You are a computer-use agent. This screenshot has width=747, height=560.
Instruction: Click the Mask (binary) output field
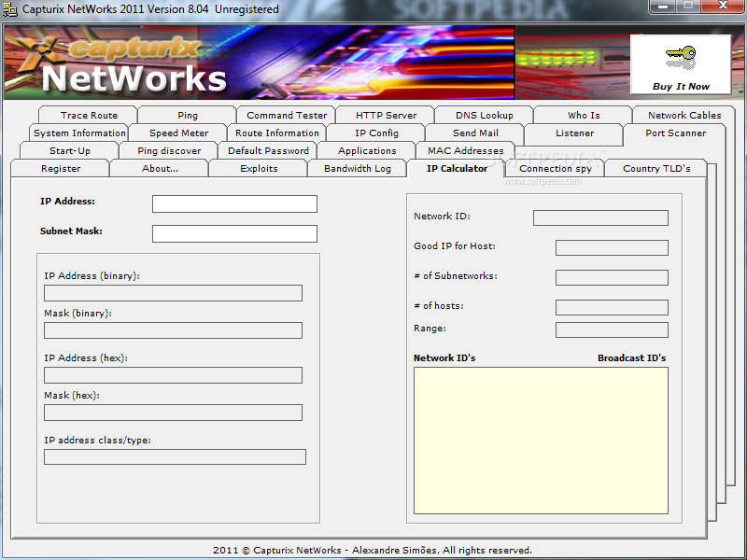pos(173,330)
